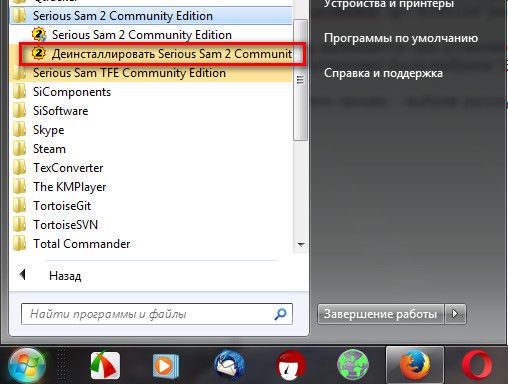Click the programs list scrollbar down arrow

point(301,245)
